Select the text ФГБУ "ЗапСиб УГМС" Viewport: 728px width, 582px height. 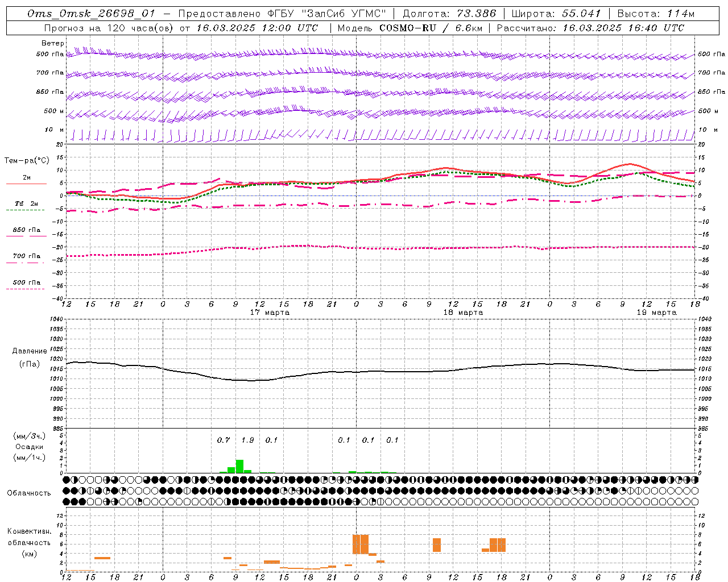[x=326, y=14]
